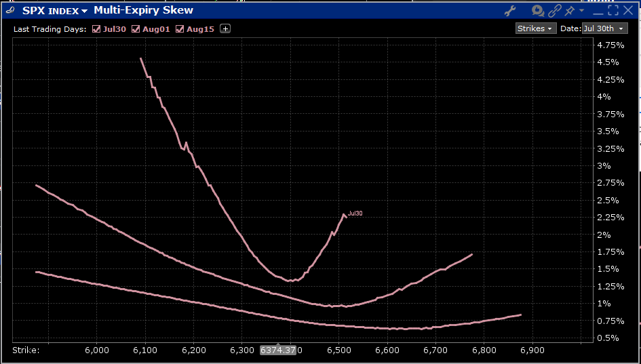Open the small arrow menu beside the pin

click(x=581, y=12)
